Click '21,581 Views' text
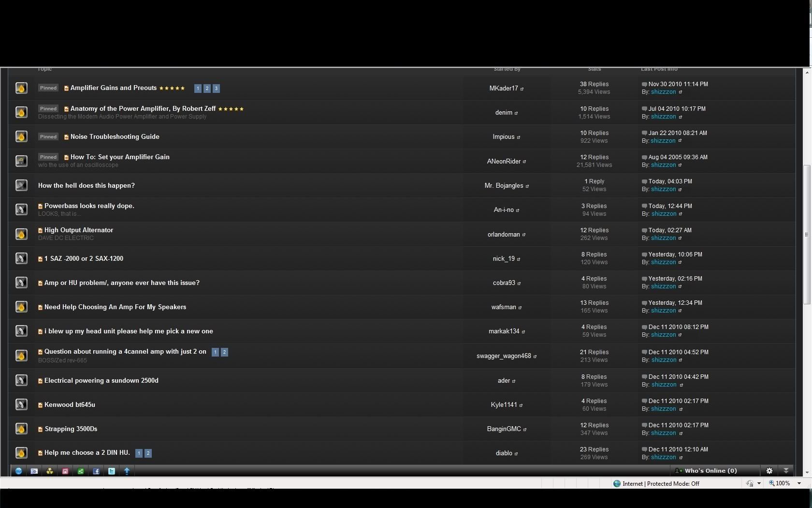This screenshot has width=812, height=508. [594, 165]
